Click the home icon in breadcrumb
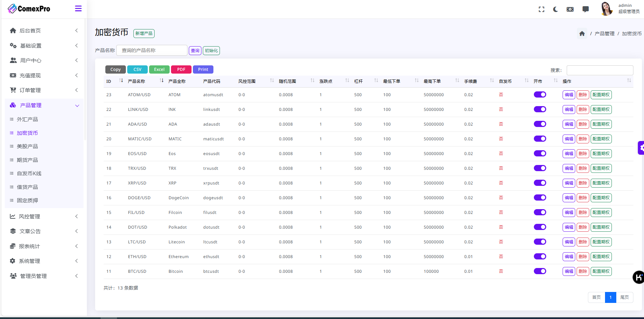This screenshot has height=319, width=644. (x=582, y=34)
